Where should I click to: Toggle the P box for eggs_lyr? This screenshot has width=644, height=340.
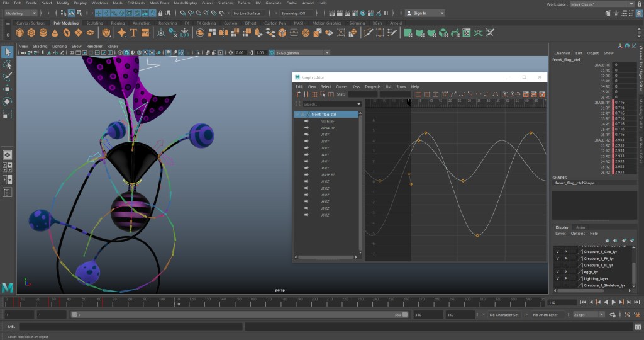[x=565, y=272]
